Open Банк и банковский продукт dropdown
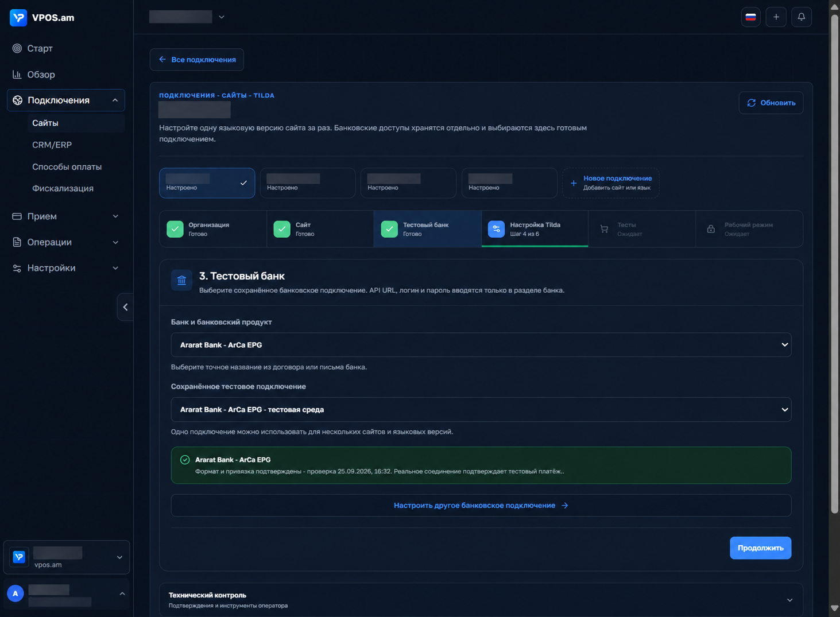This screenshot has height=617, width=840. (x=481, y=345)
